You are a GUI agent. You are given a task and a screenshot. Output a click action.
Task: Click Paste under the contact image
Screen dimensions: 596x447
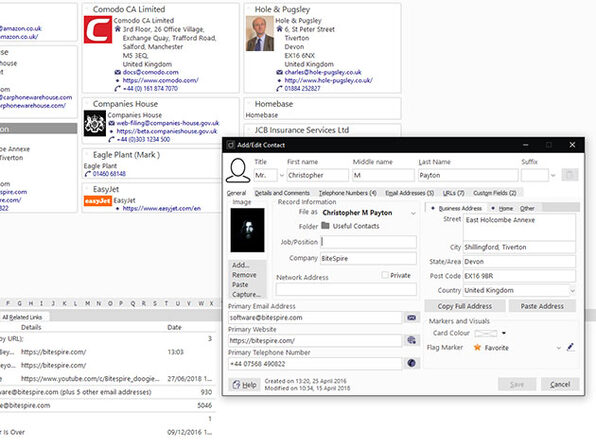240,285
